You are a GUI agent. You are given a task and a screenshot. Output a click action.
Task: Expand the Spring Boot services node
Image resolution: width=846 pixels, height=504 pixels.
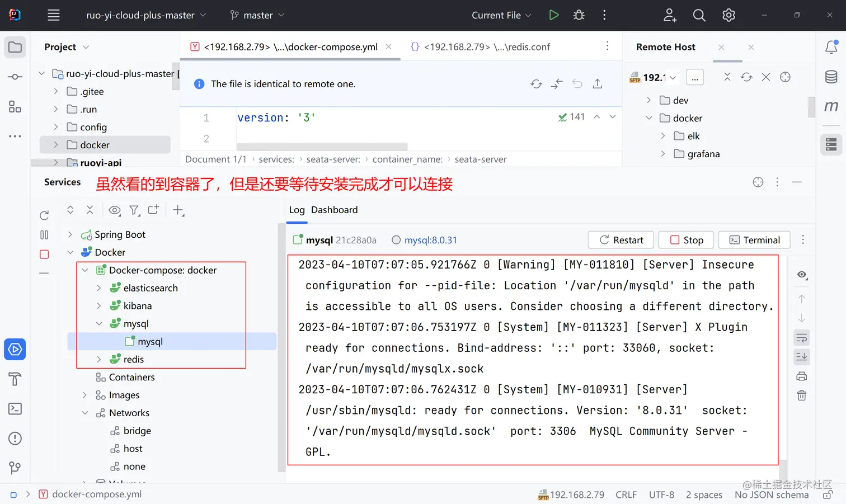[70, 234]
